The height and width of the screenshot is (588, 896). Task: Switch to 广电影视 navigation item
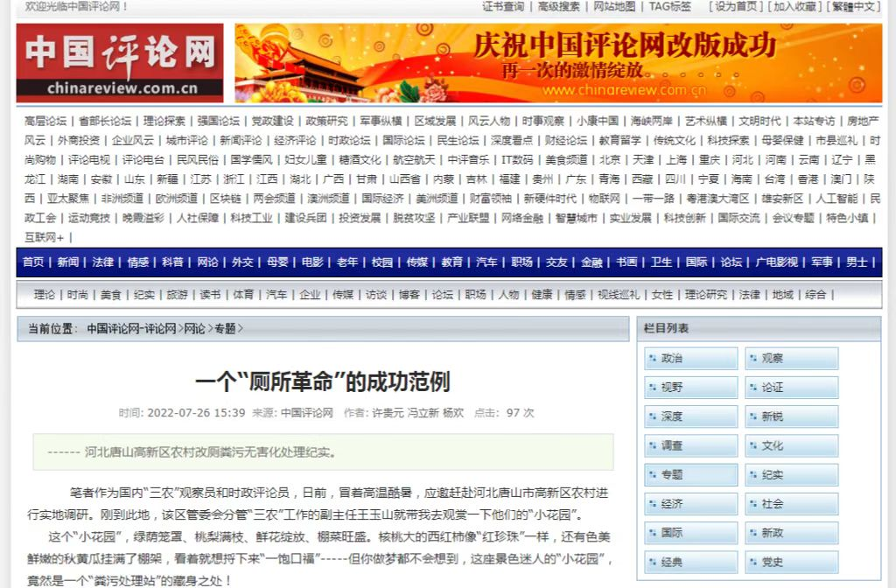click(776, 262)
